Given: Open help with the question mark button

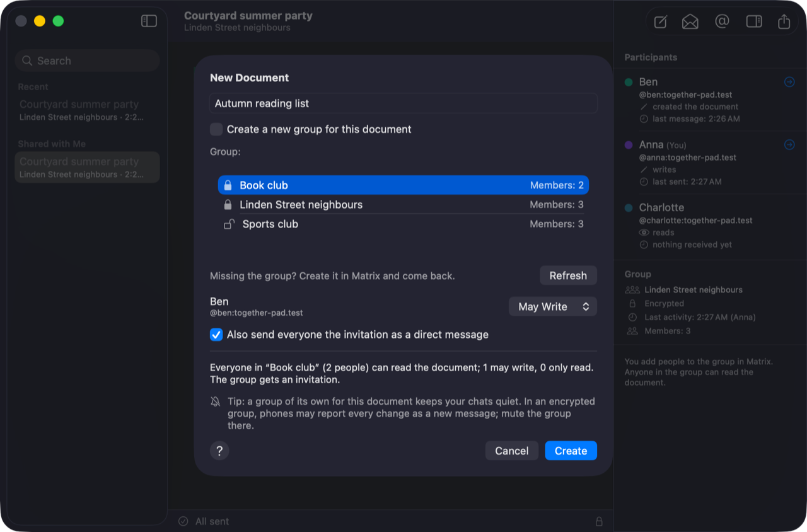Looking at the screenshot, I should point(219,451).
